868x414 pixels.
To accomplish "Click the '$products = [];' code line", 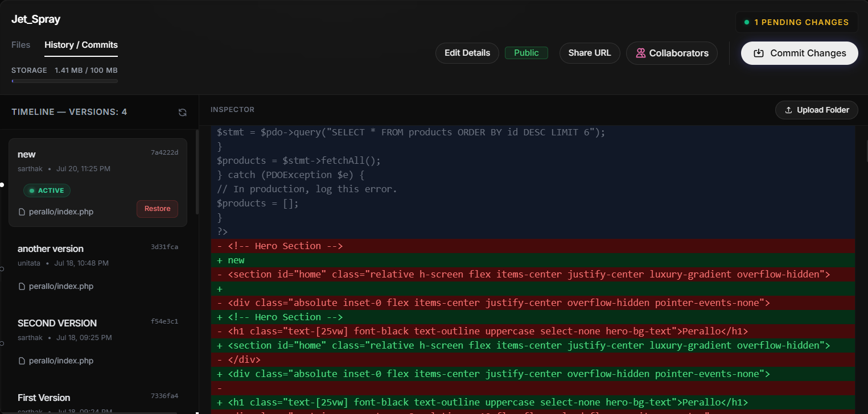I will [257, 203].
